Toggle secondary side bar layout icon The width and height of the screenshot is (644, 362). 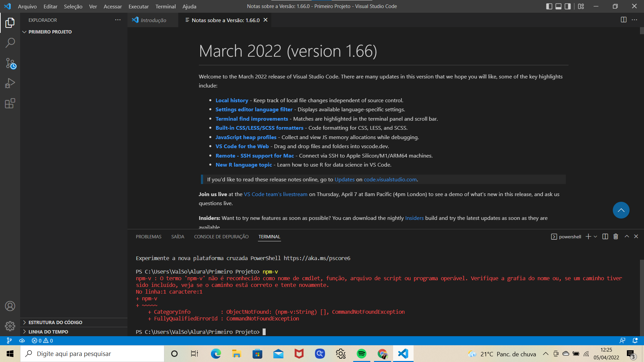pyautogui.click(x=568, y=6)
